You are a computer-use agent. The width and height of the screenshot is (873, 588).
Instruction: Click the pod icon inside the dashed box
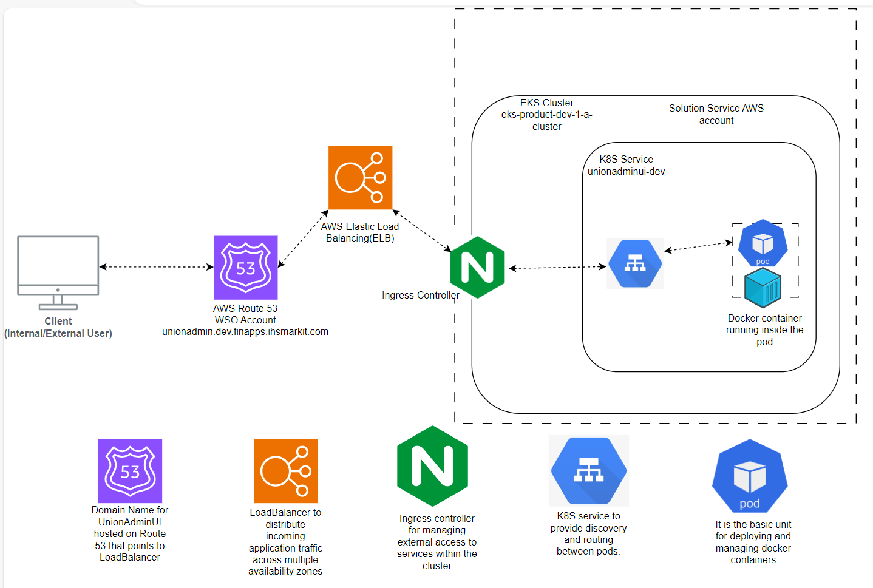[763, 243]
